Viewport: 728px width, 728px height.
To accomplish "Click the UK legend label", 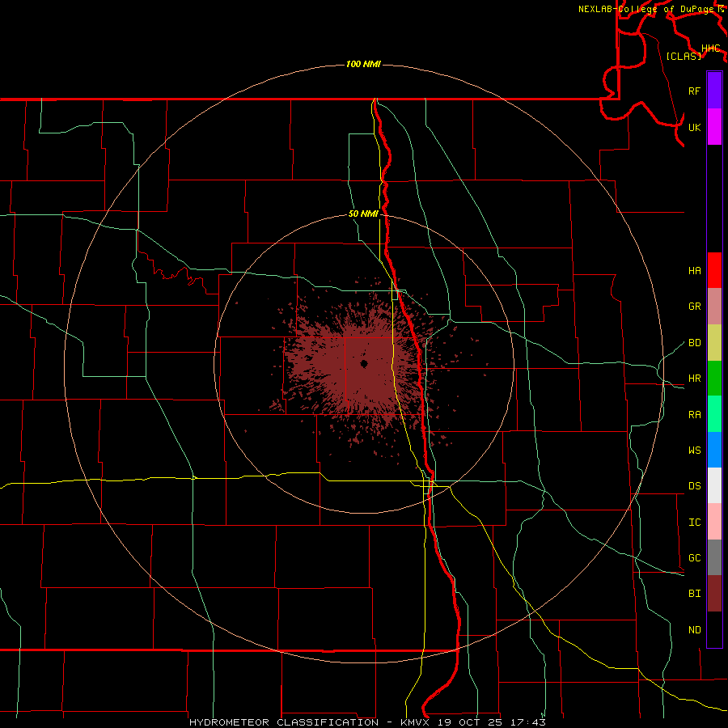I will [694, 127].
